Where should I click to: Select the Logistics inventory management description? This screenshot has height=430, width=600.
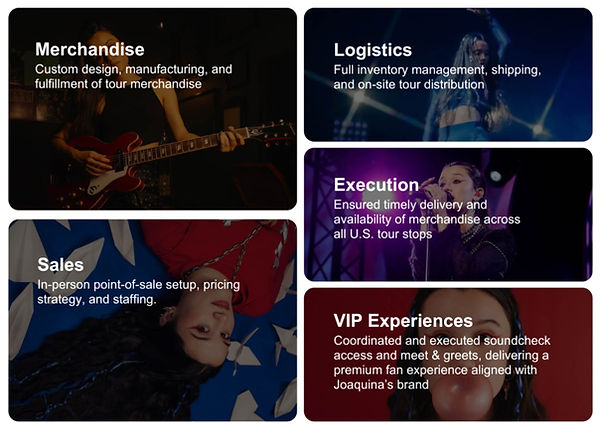pos(437,77)
